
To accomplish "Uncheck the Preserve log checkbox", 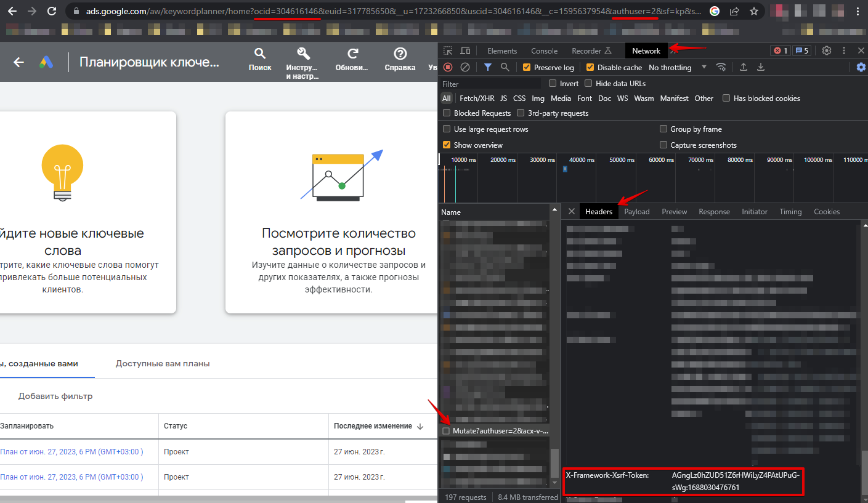I will pyautogui.click(x=527, y=68).
